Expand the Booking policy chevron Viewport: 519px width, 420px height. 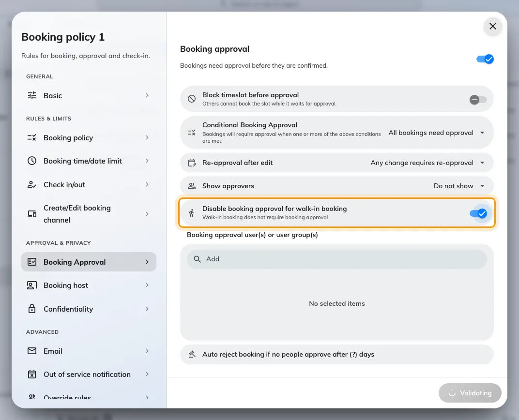(x=147, y=137)
